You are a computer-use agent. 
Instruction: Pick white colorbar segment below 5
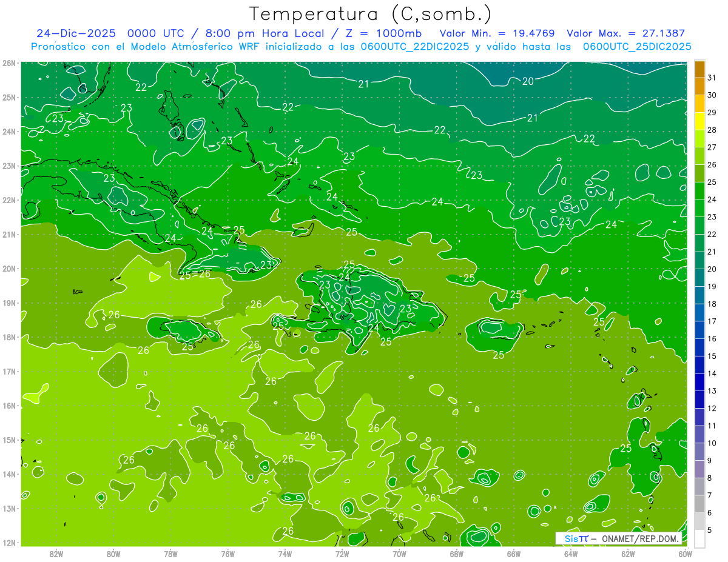pyautogui.click(x=700, y=538)
